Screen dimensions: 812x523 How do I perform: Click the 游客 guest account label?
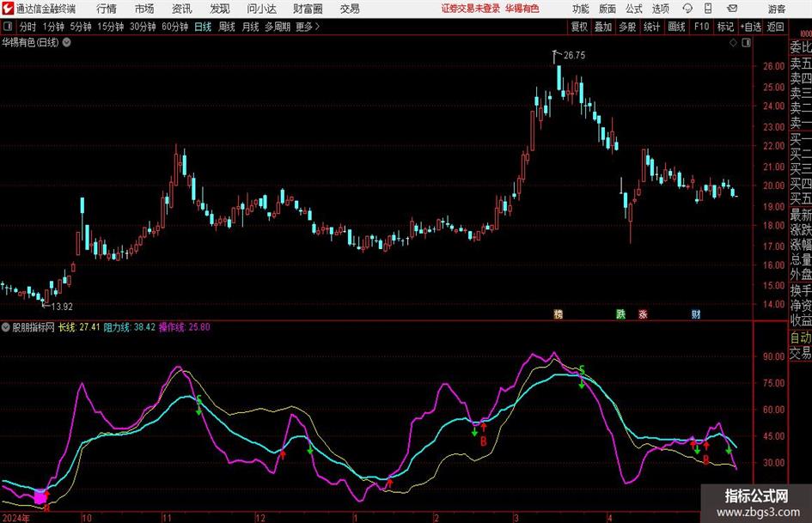[x=776, y=9]
